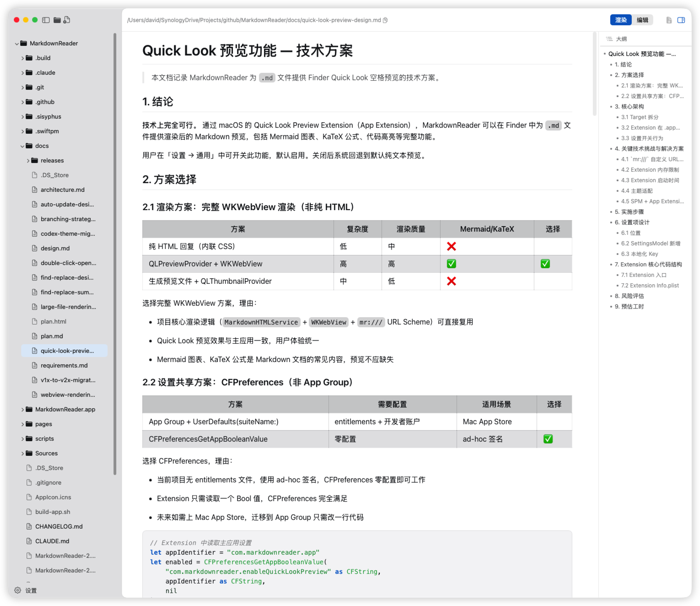Viewport: 700px width, 606px height.
Task: Click the new file toolbar icon
Action: click(x=67, y=20)
